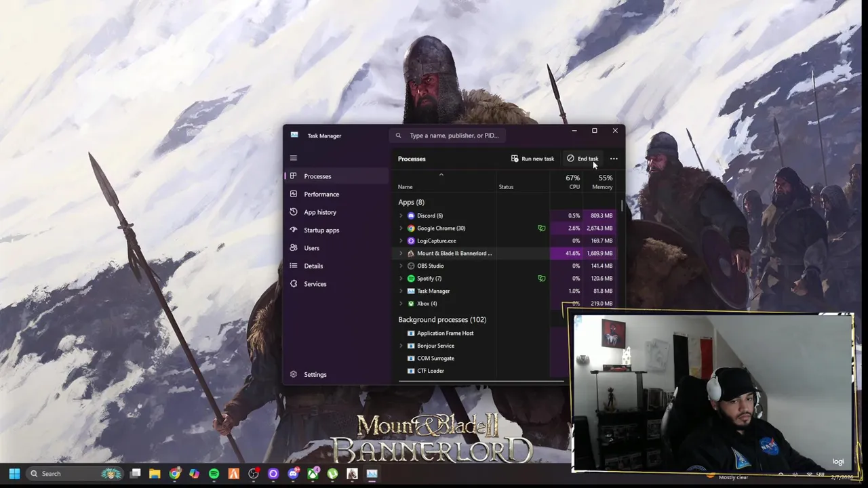868x488 pixels.
Task: Select the LogiCapture.exe process icon
Action: click(x=411, y=241)
